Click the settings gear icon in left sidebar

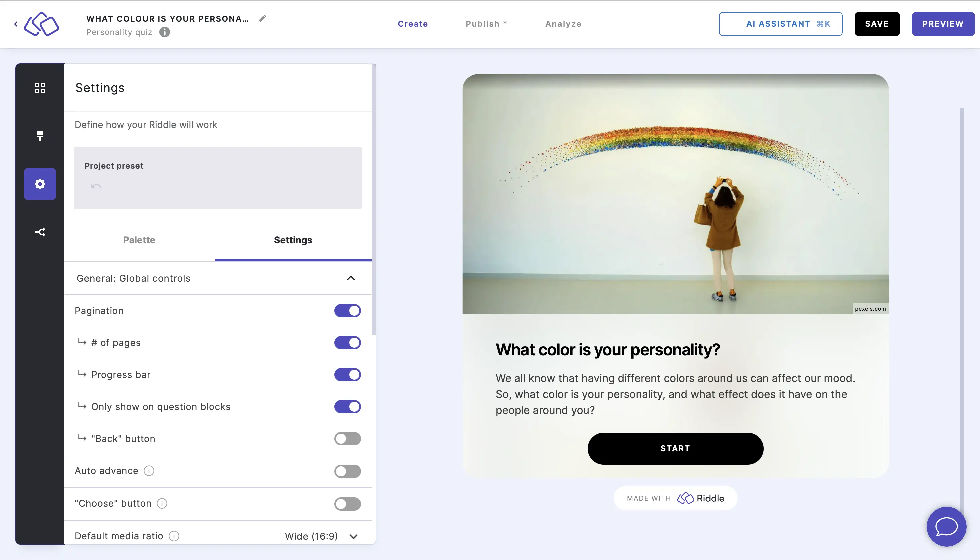point(40,184)
